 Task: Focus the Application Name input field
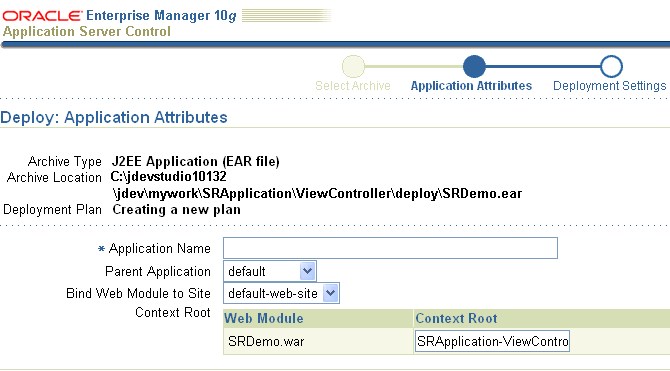pyautogui.click(x=390, y=248)
